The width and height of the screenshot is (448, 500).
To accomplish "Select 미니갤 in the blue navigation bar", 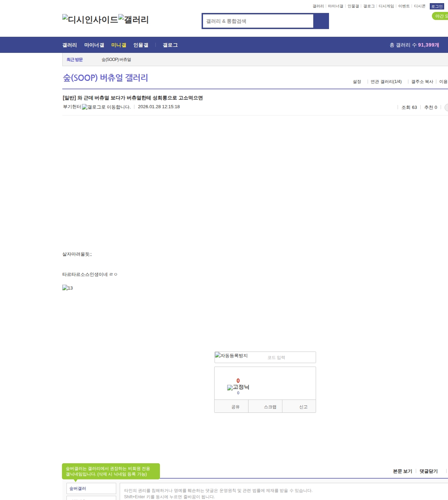I will [119, 45].
